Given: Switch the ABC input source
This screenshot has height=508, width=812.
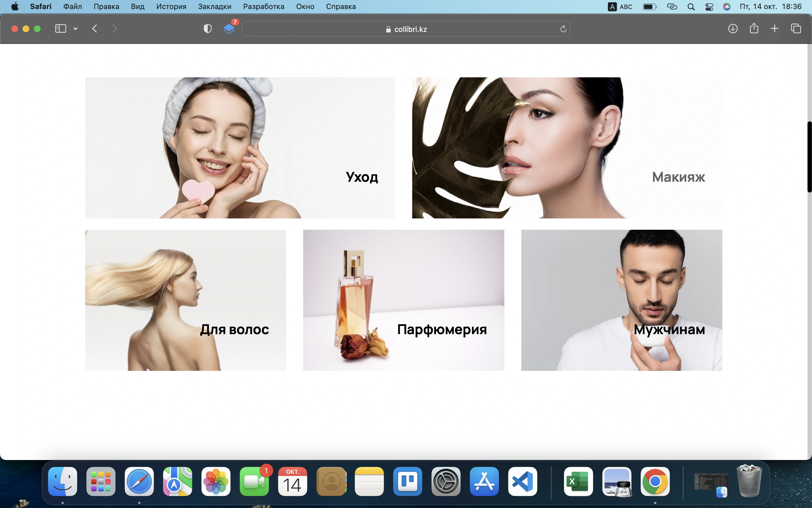Looking at the screenshot, I should [x=620, y=7].
